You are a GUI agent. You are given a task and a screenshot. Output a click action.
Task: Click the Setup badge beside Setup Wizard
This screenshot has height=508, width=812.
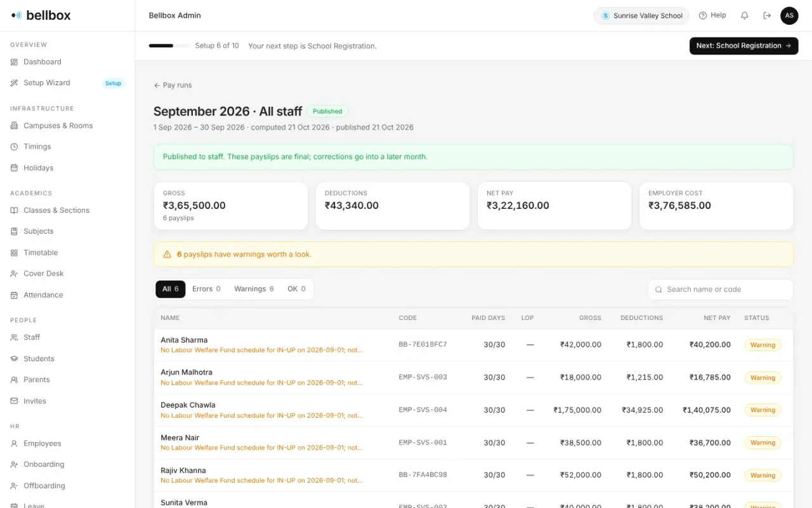pyautogui.click(x=113, y=83)
